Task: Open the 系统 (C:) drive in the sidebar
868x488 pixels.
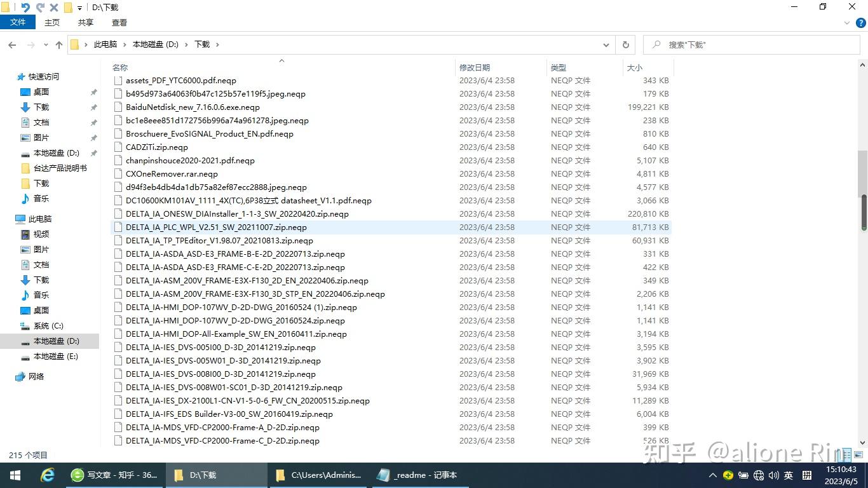Action: (48, 325)
